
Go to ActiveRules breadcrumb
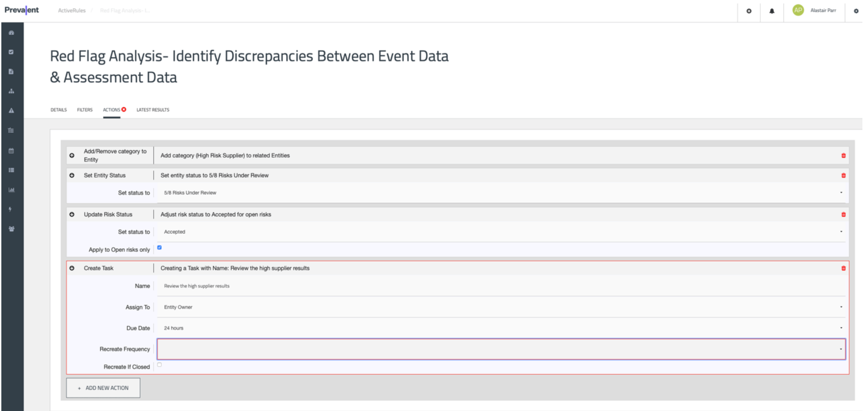[x=72, y=10]
